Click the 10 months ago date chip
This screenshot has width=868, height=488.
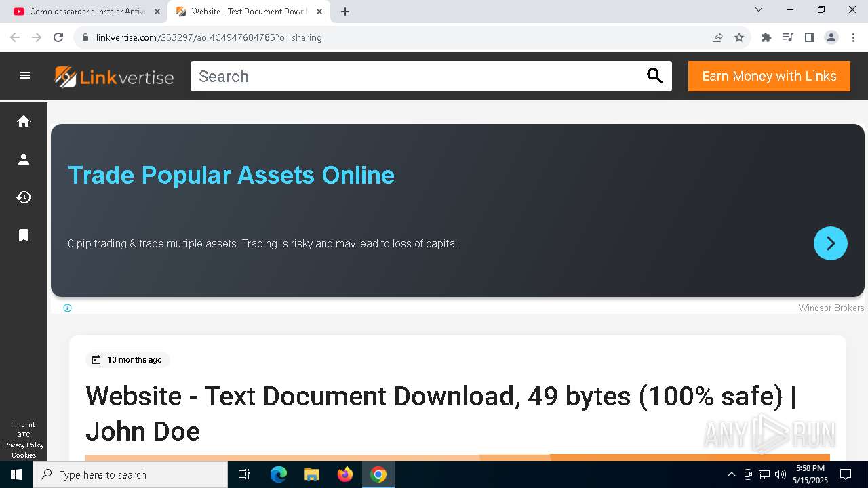click(x=127, y=360)
